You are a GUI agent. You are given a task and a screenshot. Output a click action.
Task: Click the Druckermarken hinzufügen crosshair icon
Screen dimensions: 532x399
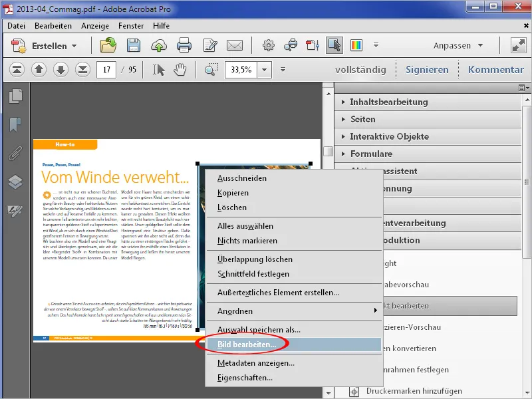(354, 392)
